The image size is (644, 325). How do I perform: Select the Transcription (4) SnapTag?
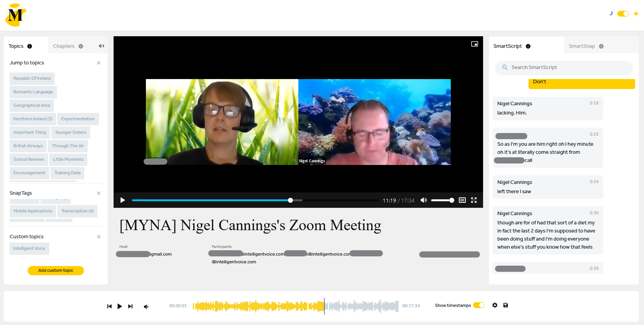point(77,211)
